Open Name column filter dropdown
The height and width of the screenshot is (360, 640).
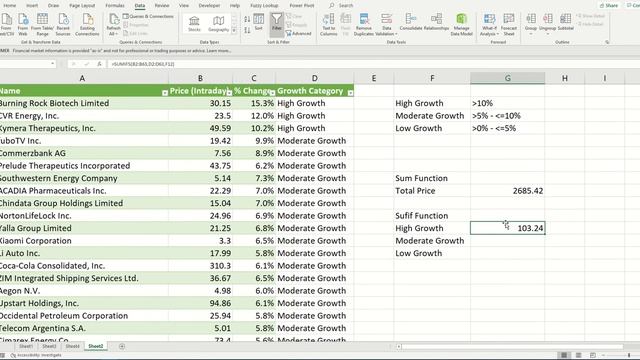[x=165, y=93]
